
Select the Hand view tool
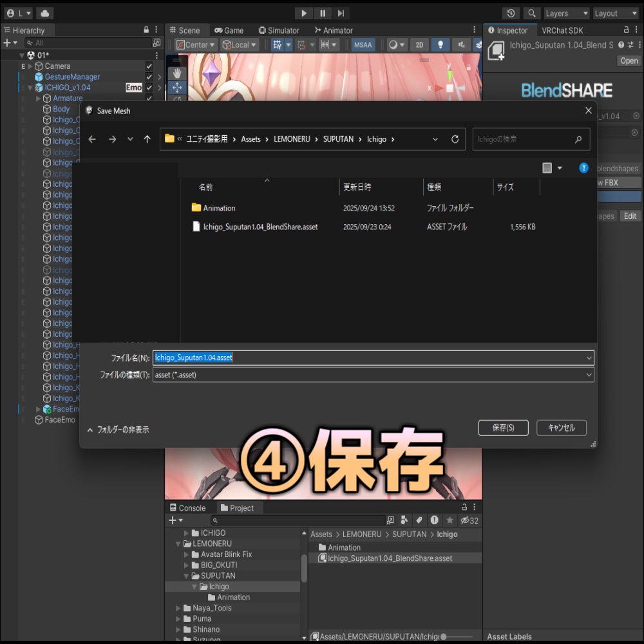coord(177,73)
